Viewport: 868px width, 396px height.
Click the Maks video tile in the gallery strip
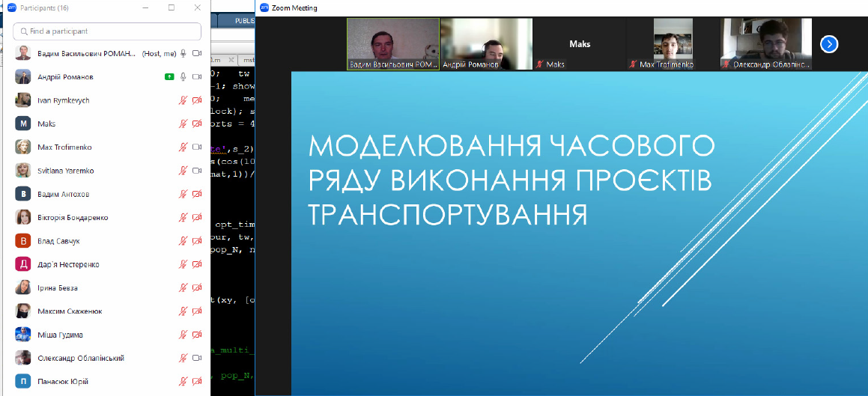pyautogui.click(x=580, y=43)
